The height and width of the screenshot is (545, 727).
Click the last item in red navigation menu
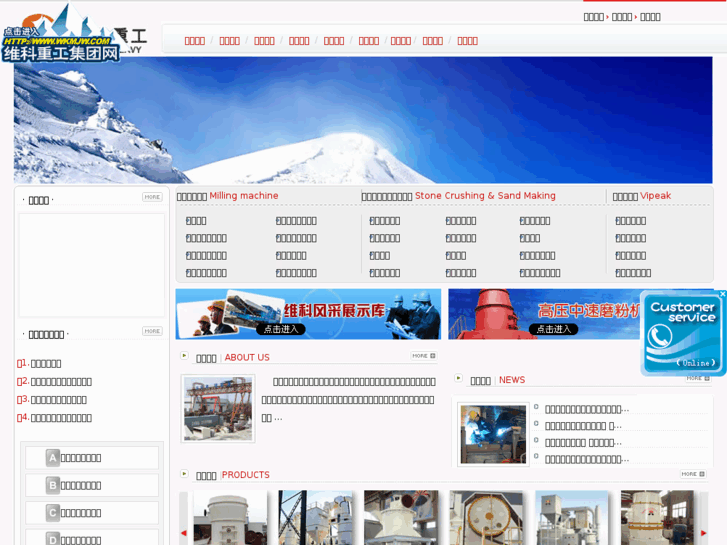pos(467,41)
